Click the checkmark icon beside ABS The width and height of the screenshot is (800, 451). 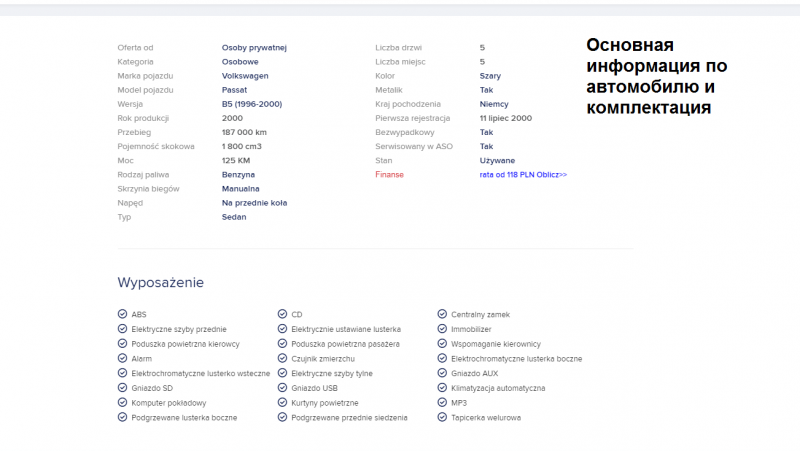click(122, 314)
